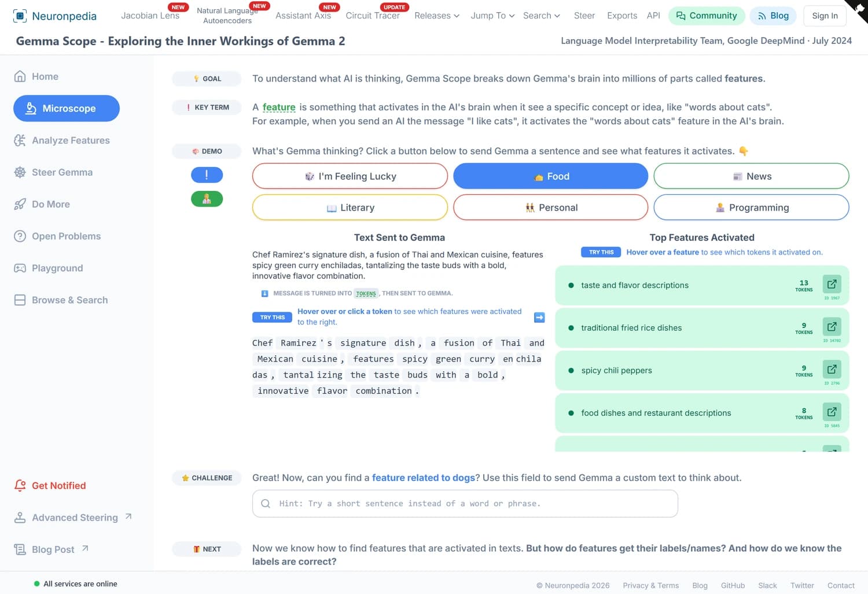Click the Community button

(707, 16)
